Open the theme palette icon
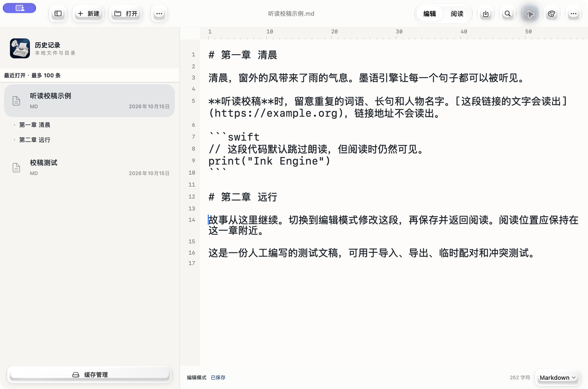The width and height of the screenshot is (588, 389). tap(552, 14)
